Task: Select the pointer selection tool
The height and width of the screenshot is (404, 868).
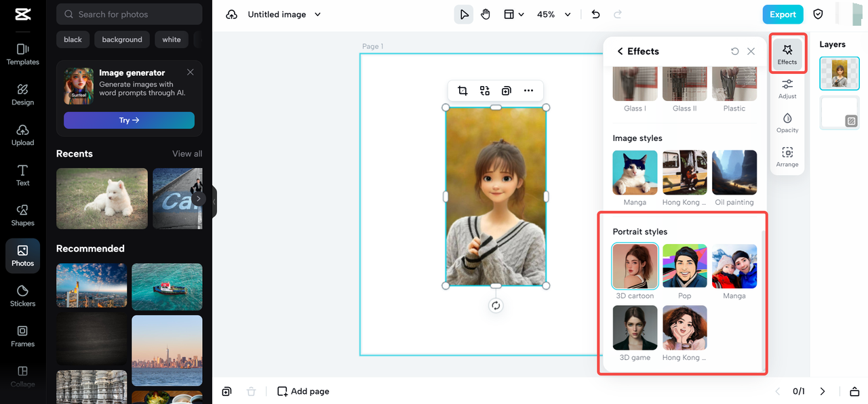Action: pos(464,14)
